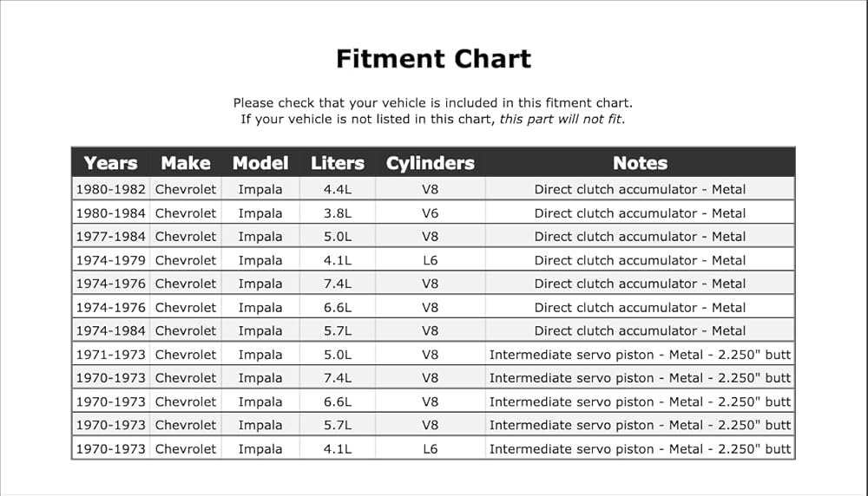The width and height of the screenshot is (868, 496).
Task: Click Impala in the 1974-1979 row
Action: tap(260, 260)
